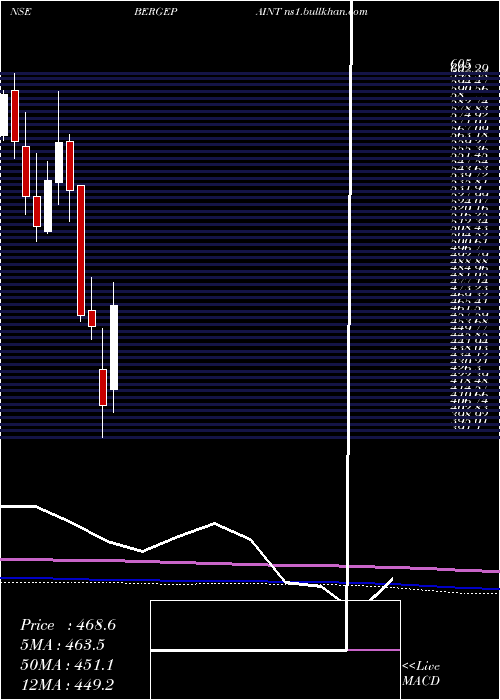Click the 605 top price label

(461, 65)
